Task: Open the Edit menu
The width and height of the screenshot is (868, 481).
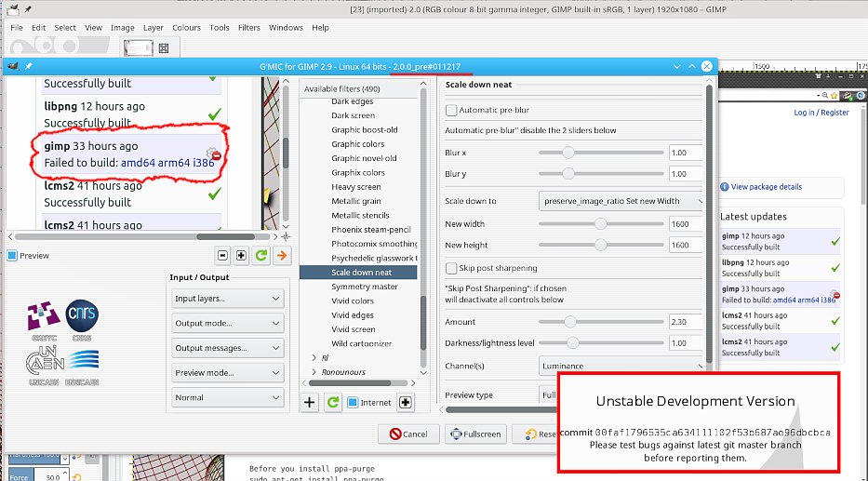Action: (39, 28)
